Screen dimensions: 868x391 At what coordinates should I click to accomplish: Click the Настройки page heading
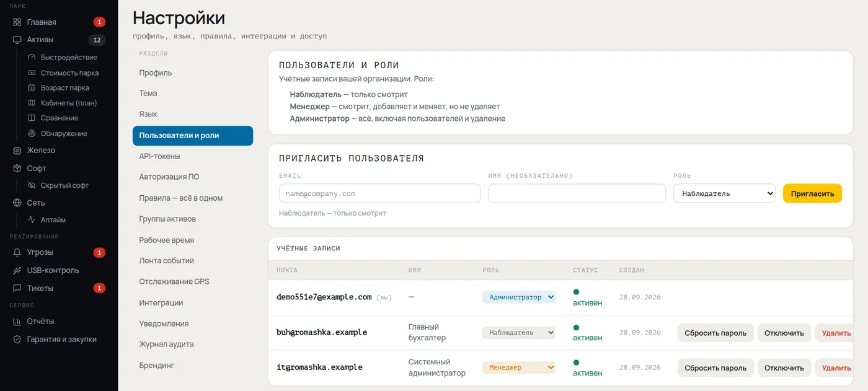[x=179, y=17]
